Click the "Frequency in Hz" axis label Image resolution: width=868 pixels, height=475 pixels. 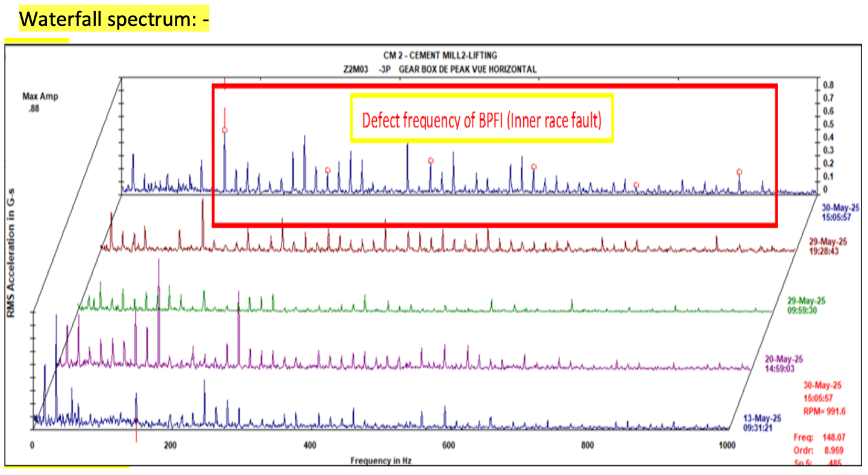click(x=381, y=461)
